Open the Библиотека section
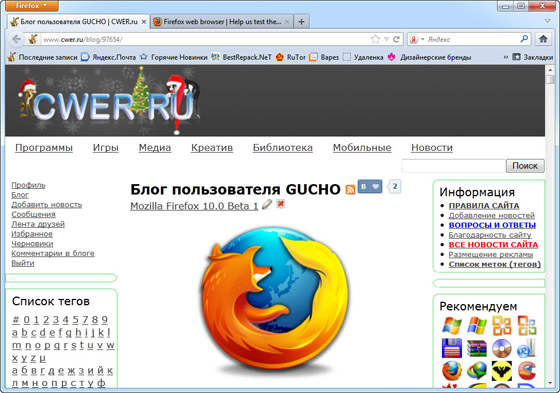 (282, 148)
